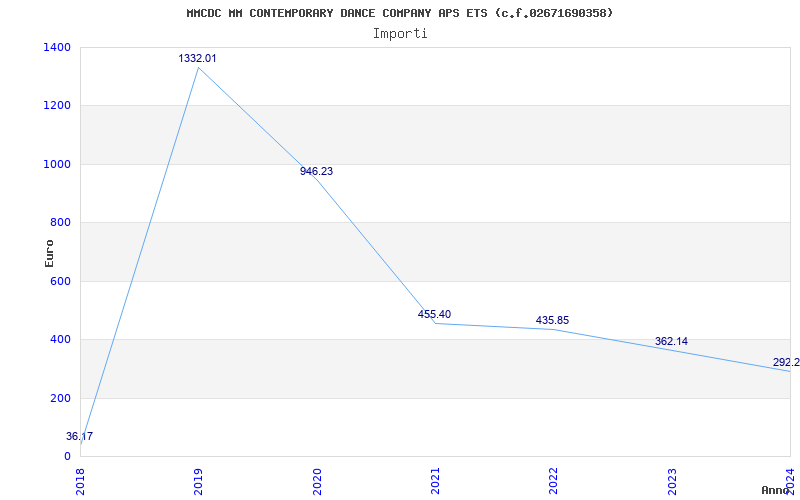
Task: Click the 800 y-axis tick label
Action: pyautogui.click(x=61, y=222)
